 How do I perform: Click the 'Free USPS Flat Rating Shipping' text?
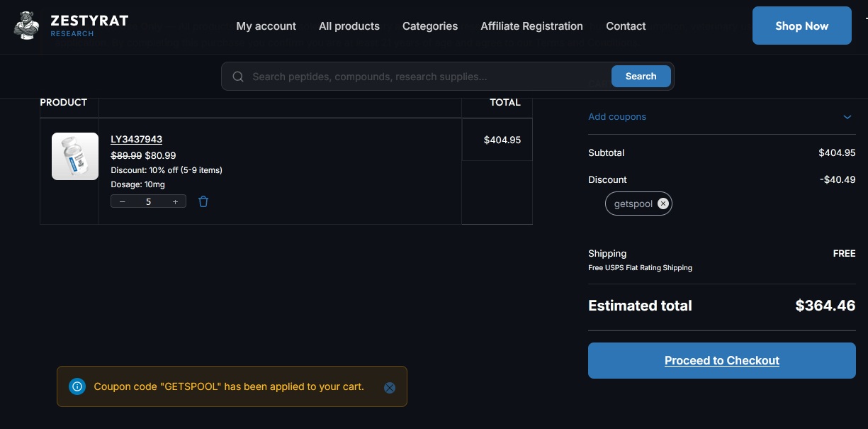click(640, 268)
